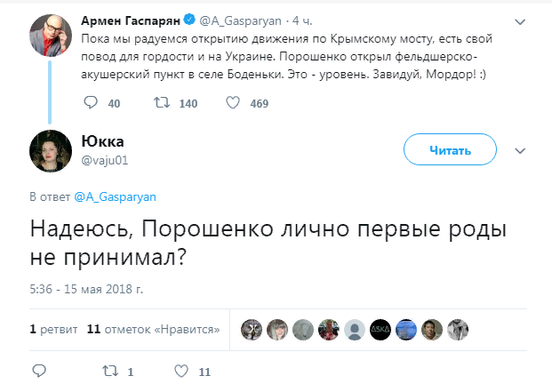
Task: Show the '11 отметок «Нравится»' list
Action: (154, 329)
